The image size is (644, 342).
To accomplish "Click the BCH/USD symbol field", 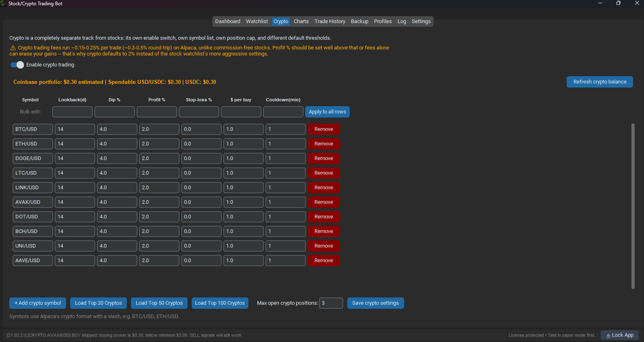I will (33, 231).
